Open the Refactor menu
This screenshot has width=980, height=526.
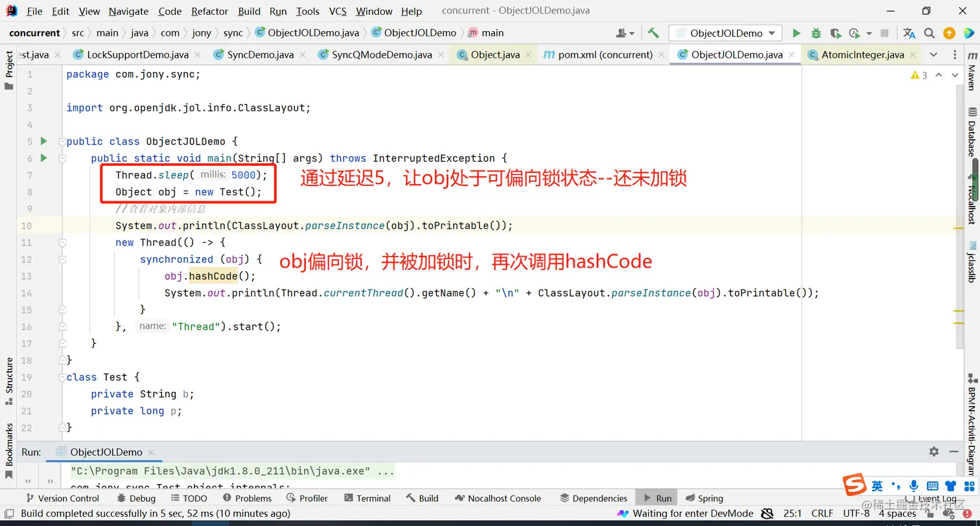209,11
